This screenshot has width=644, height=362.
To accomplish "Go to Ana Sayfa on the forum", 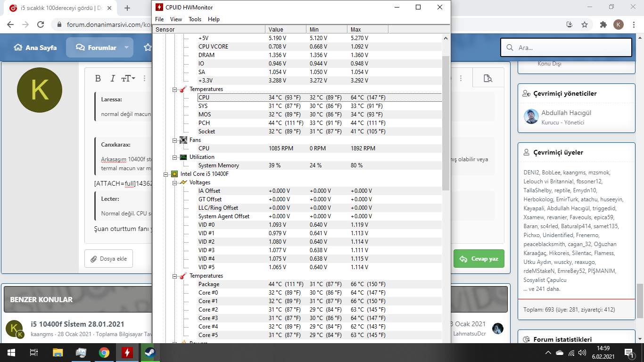I will pyautogui.click(x=35, y=48).
